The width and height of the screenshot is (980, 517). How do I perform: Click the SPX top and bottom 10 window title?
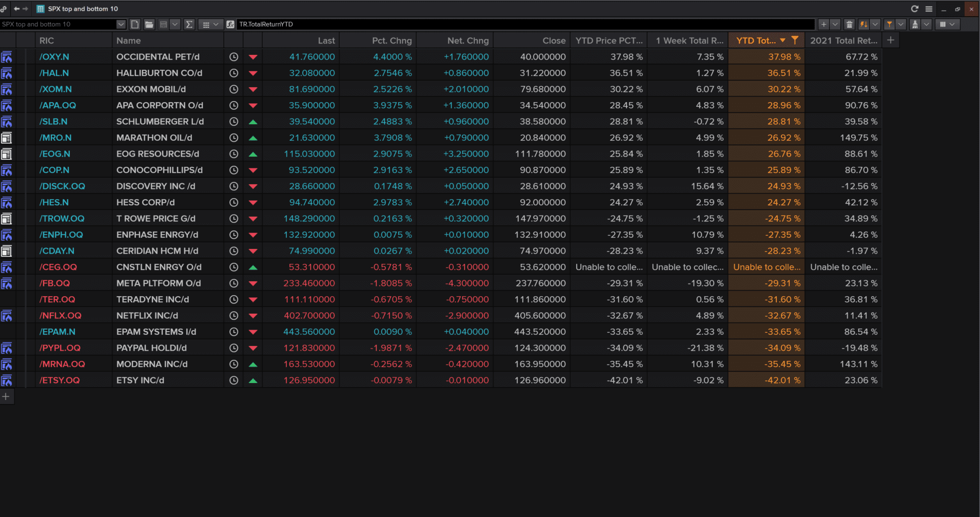pyautogui.click(x=83, y=9)
